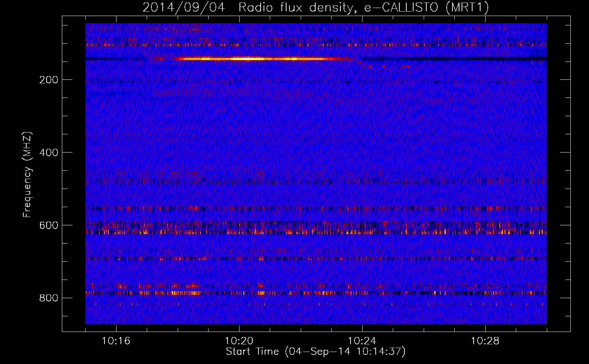Click the 400 frequency tick label

tap(49, 153)
